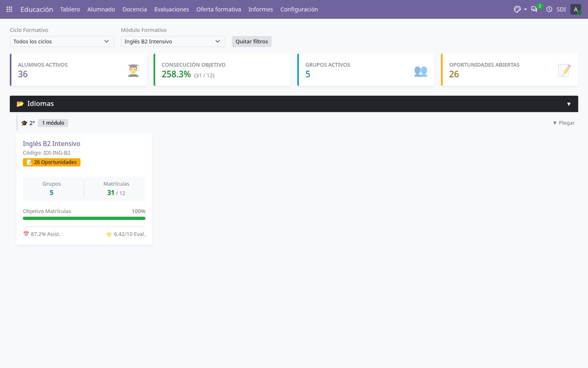Click the Objetivo Matrículas progress bar

[x=84, y=218]
